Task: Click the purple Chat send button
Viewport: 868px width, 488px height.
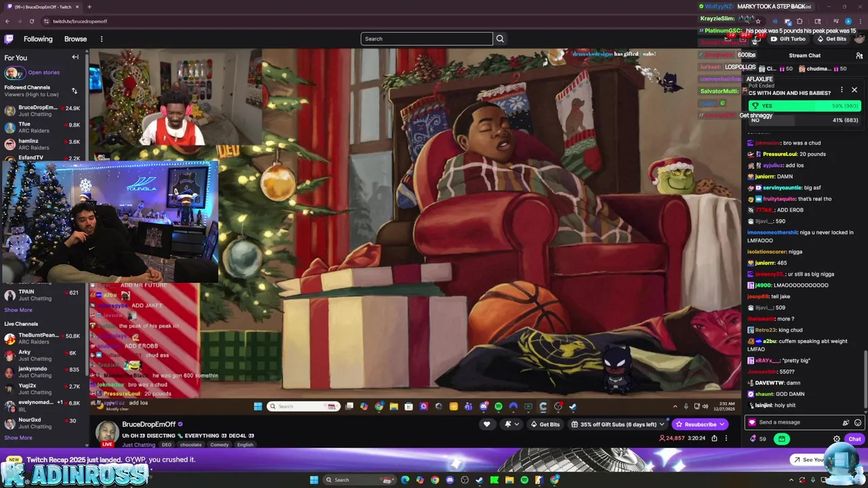Action: 854,439
